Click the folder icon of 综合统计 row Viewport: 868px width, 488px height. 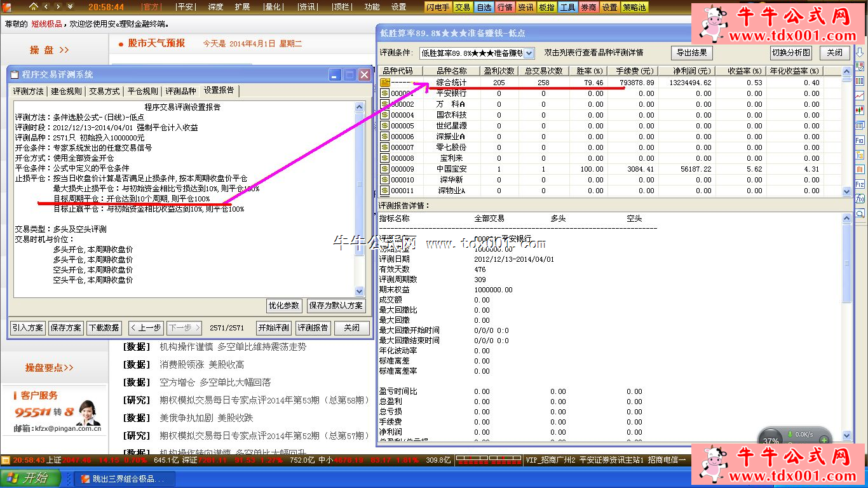[384, 83]
